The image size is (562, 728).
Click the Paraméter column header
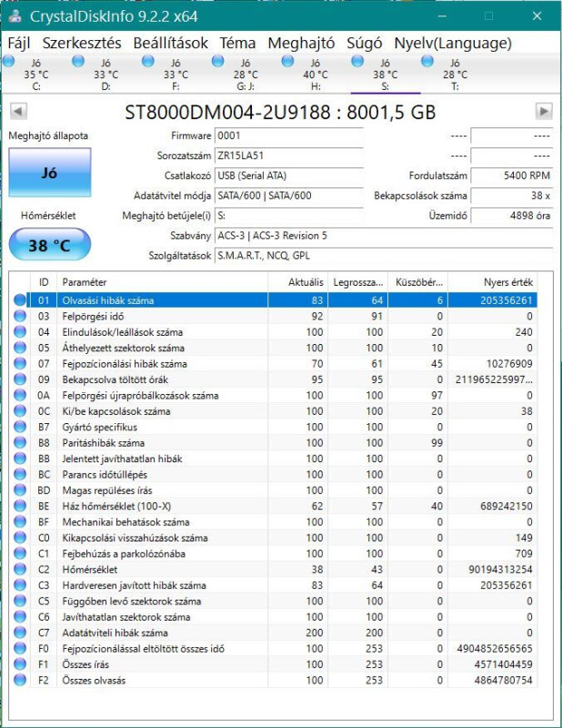(x=163, y=282)
